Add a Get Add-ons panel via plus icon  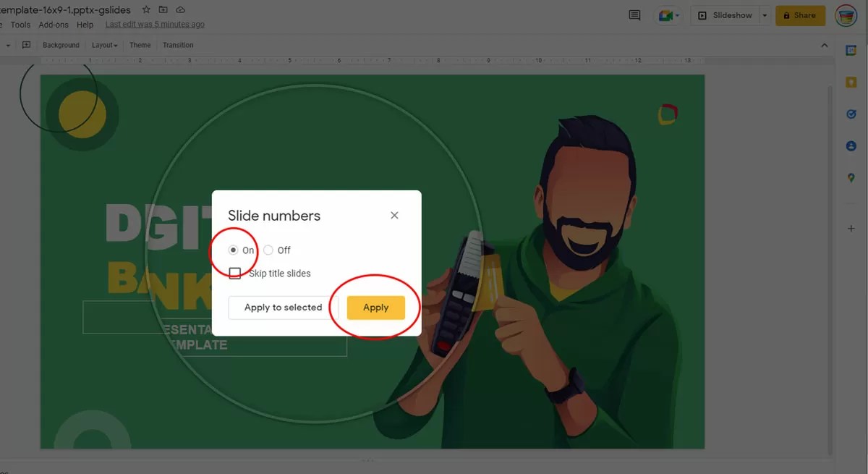[x=851, y=228]
